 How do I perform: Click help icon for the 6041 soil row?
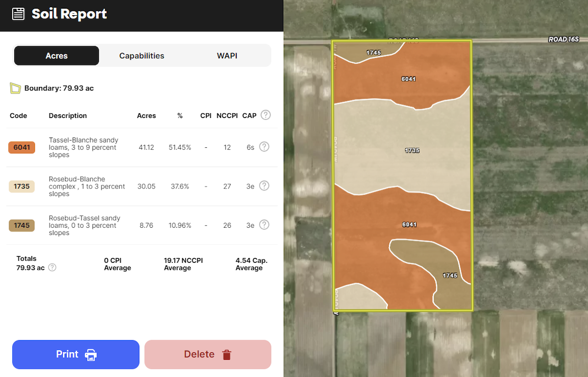[x=264, y=146]
